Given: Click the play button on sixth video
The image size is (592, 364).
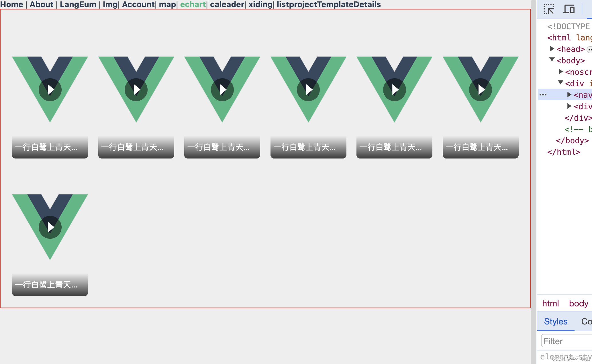Looking at the screenshot, I should (480, 89).
